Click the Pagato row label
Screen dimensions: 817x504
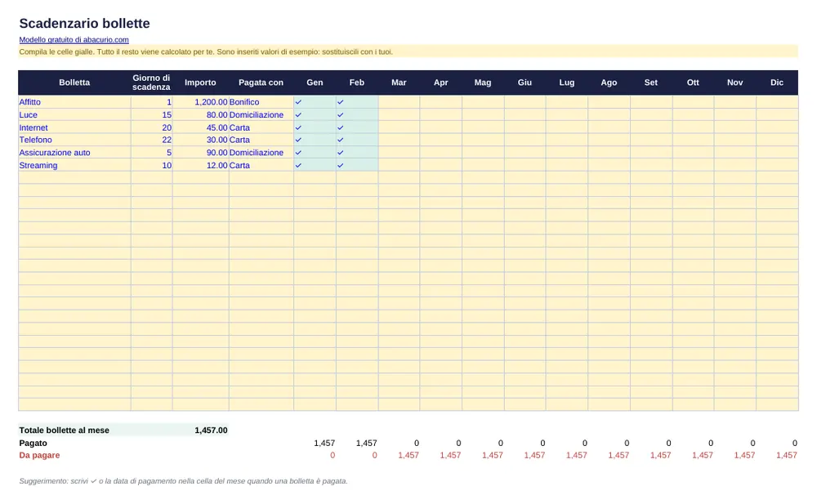[x=33, y=443]
